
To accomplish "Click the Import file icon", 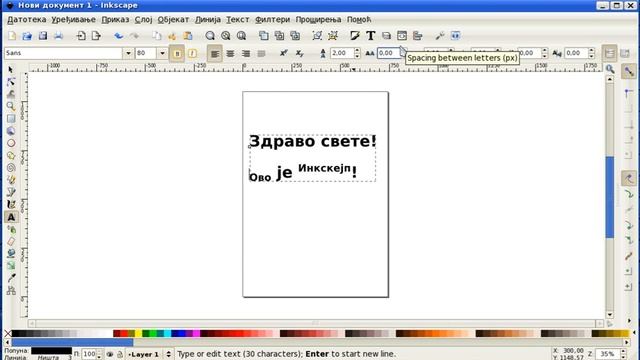I will click(x=81, y=36).
